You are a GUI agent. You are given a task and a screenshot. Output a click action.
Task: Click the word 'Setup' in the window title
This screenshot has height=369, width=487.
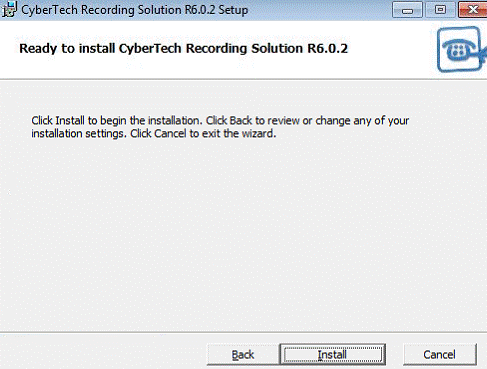tap(233, 10)
